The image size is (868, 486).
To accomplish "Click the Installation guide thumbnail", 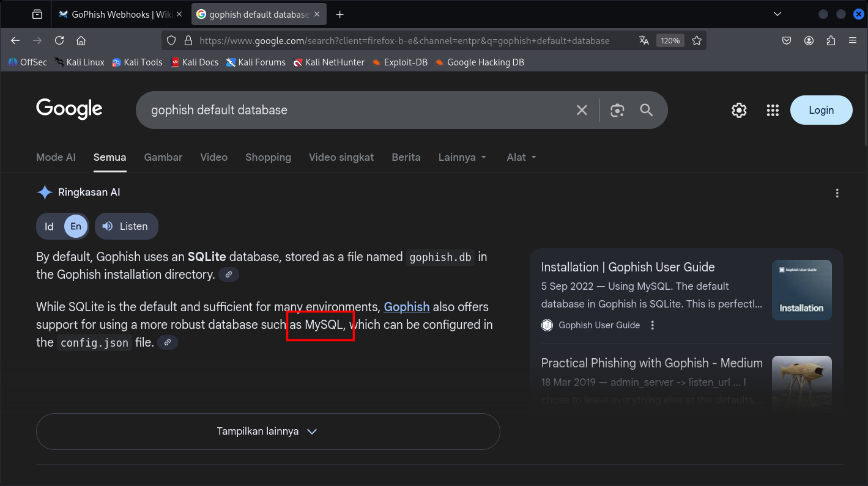I will click(x=801, y=290).
